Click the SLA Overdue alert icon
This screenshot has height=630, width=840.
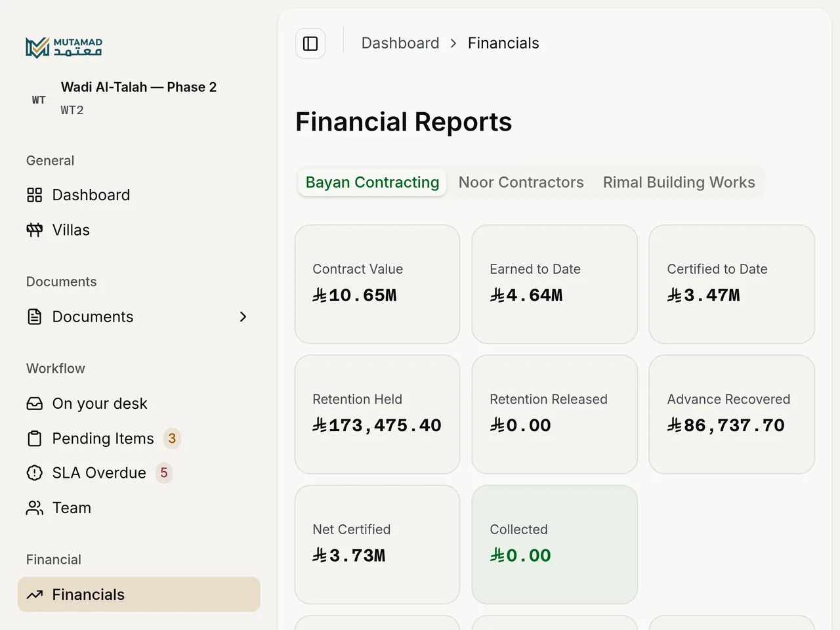(35, 473)
